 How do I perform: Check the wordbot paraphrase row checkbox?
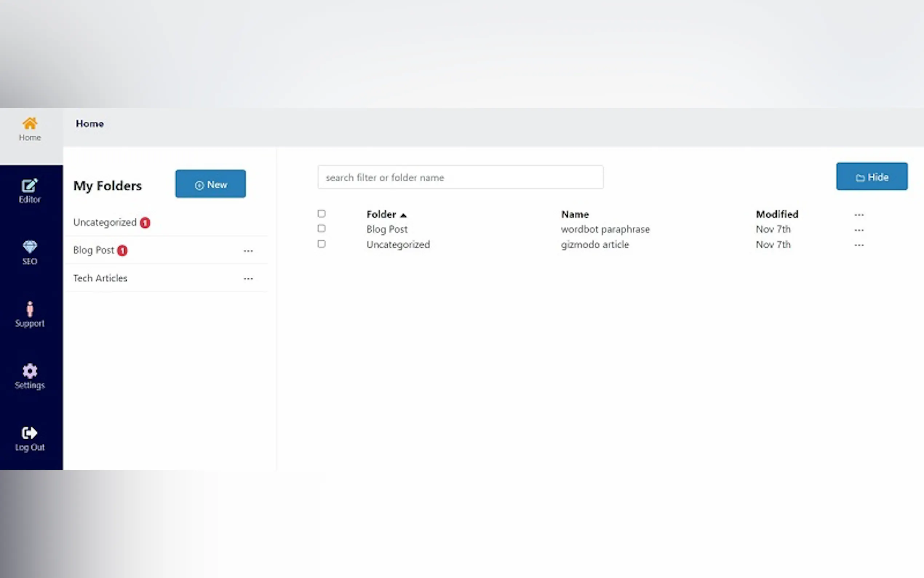pos(321,229)
